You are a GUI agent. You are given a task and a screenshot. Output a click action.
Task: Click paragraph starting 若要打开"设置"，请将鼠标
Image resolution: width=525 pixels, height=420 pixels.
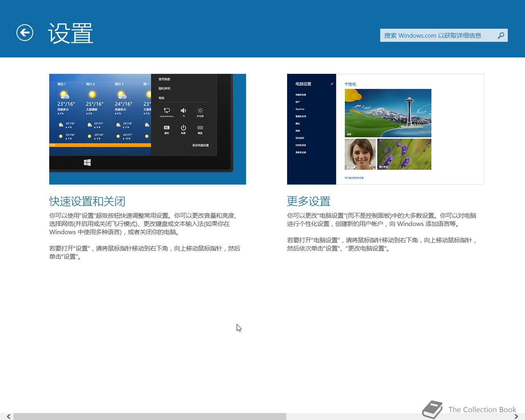(145, 252)
